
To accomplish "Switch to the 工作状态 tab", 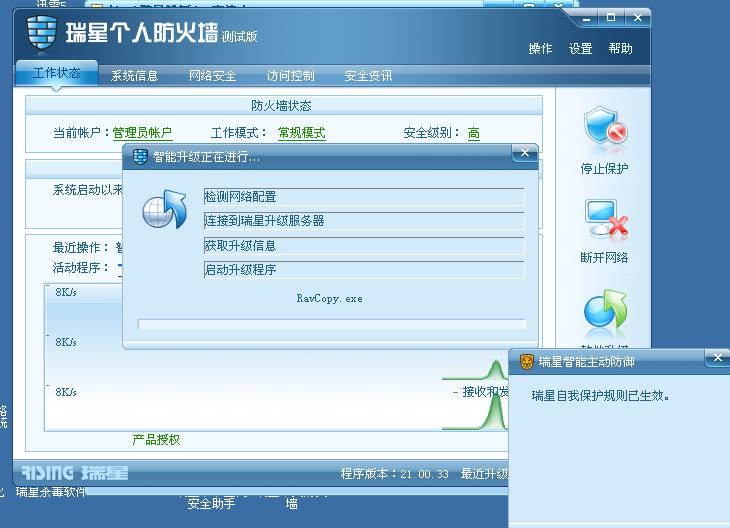I will (57, 73).
